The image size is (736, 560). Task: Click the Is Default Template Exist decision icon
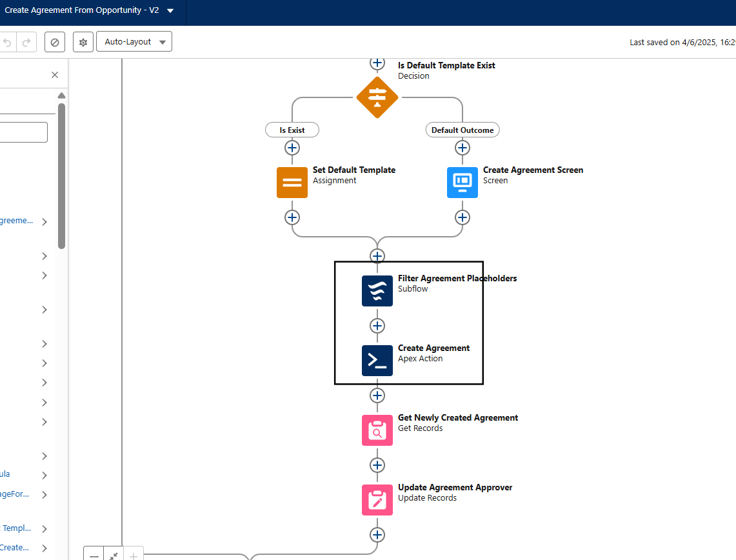tap(377, 97)
